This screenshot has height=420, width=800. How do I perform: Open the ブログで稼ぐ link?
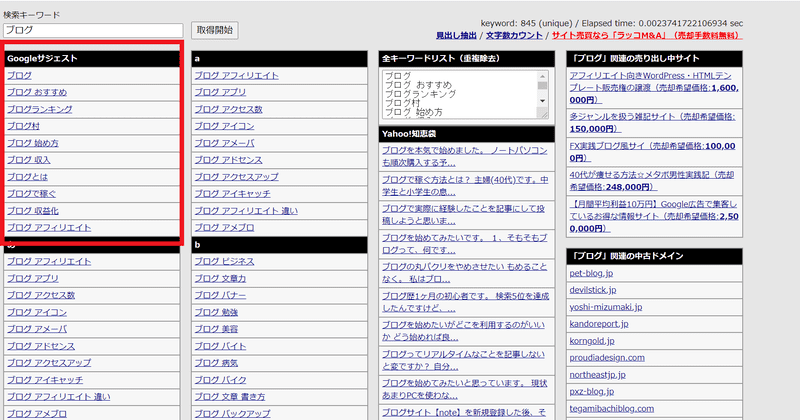pos(32,193)
